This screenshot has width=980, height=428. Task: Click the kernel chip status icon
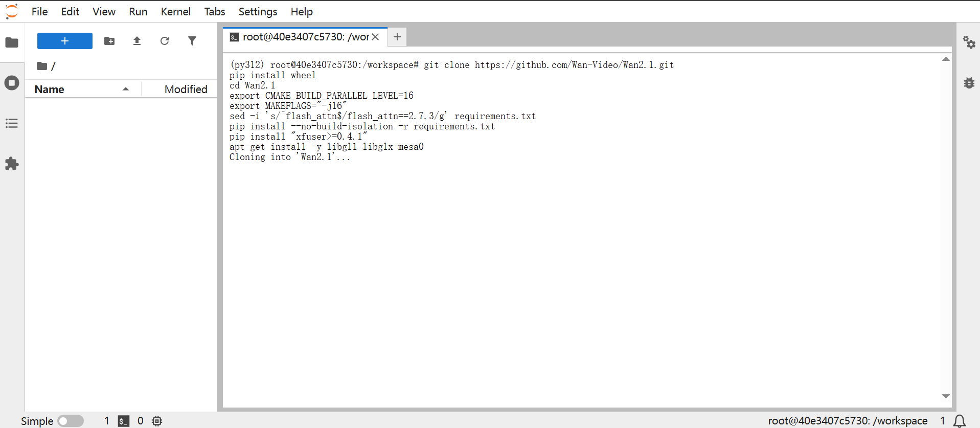pos(157,421)
